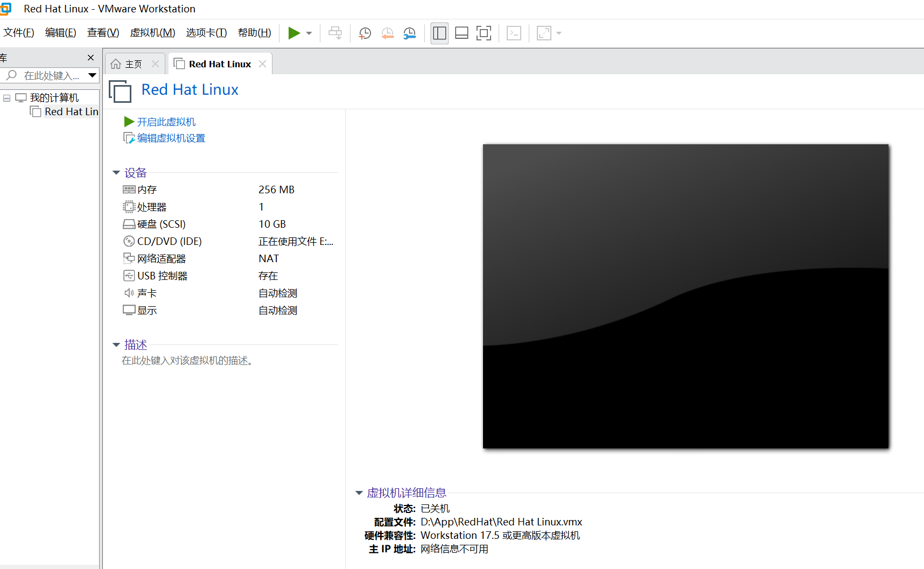
Task: Open the 查看(V) menu
Action: 103,33
